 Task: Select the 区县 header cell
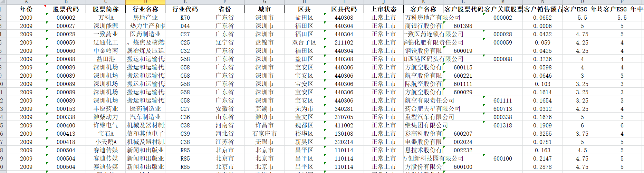304,9
